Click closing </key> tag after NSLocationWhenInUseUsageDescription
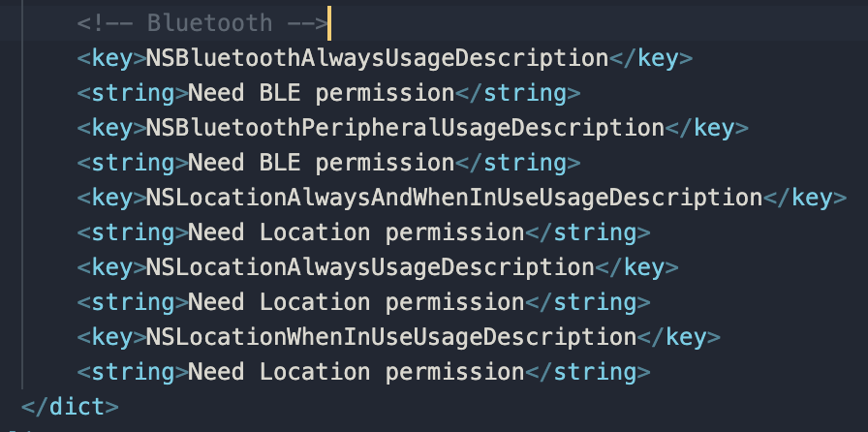Screen dimensions: 868x432 [679, 337]
